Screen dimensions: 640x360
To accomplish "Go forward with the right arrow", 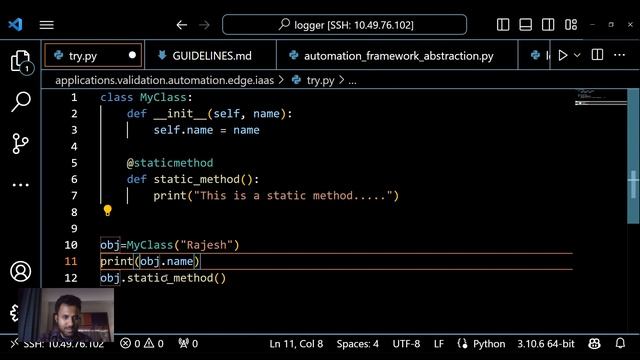I will click(204, 25).
